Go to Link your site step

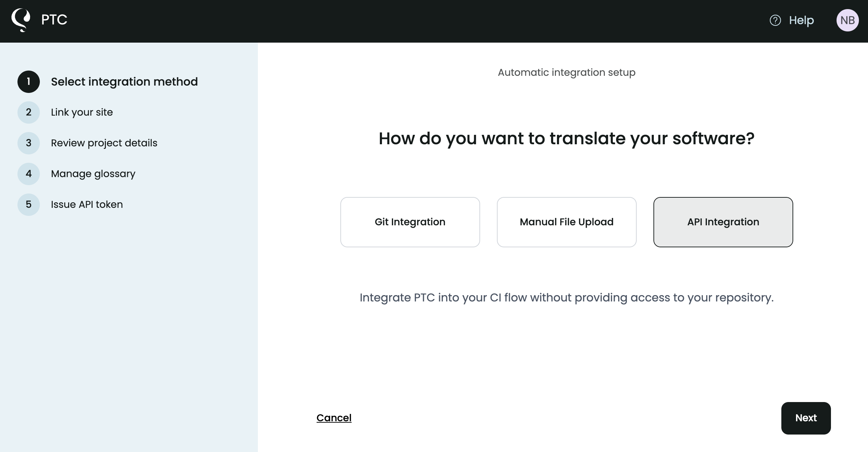point(82,112)
